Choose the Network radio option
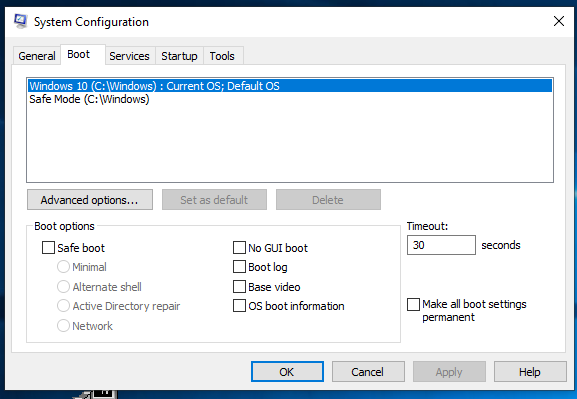Viewport: 577px width, 399px height. click(x=63, y=326)
